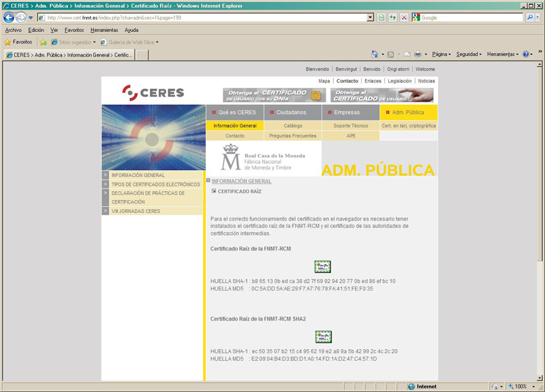Click the Home page icon
This screenshot has width=545, height=392.
(375, 54)
